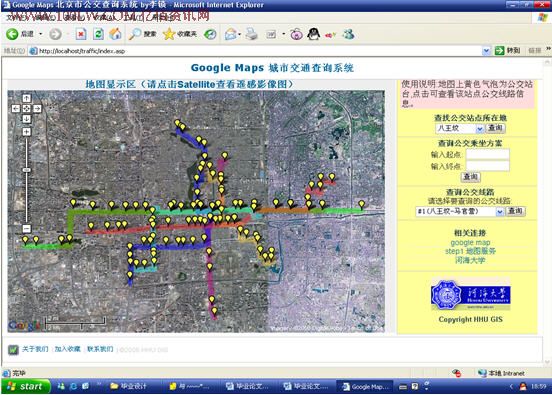Click the map zoom level slider handle
This screenshot has width=552, height=395.
(x=26, y=170)
